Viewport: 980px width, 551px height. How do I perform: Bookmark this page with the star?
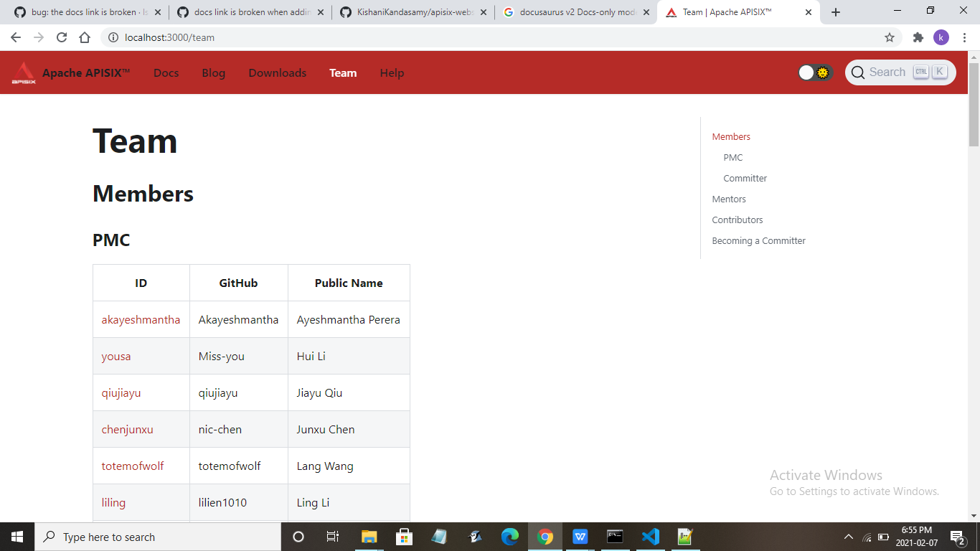coord(890,37)
